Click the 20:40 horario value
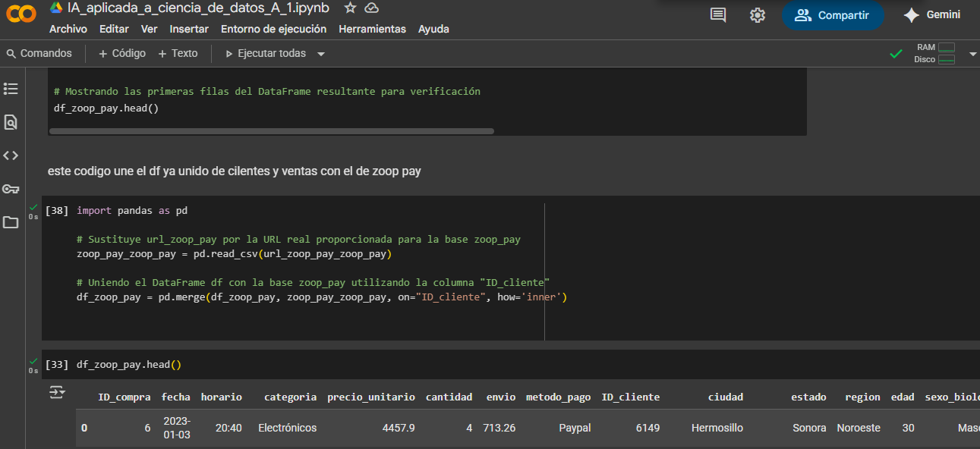Viewport: 980px width, 449px height. pos(228,428)
